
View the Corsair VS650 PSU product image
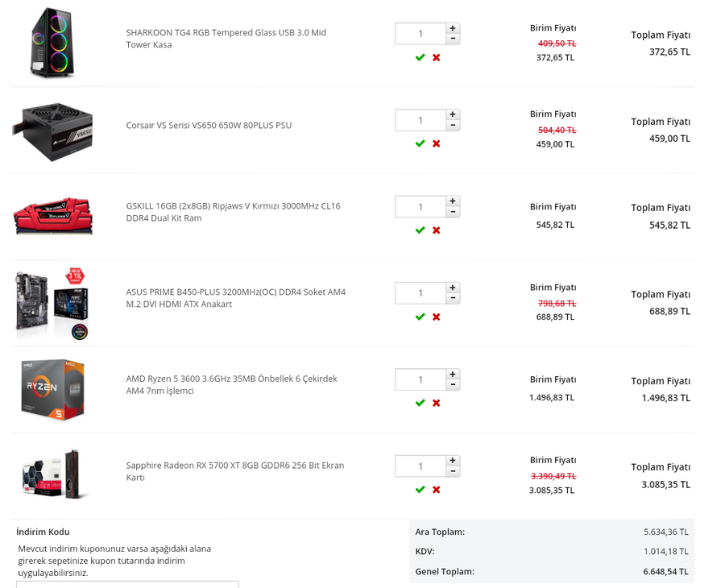52,130
